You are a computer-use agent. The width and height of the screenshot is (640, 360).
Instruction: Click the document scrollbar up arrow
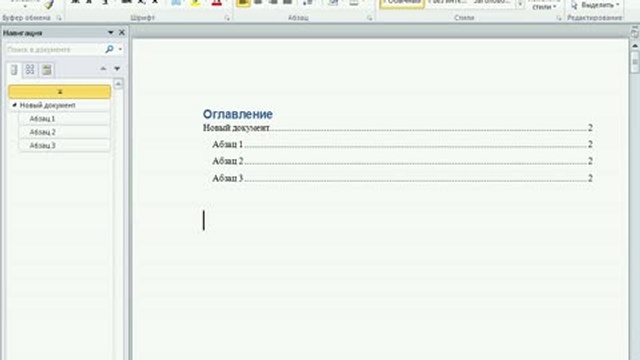point(635,46)
